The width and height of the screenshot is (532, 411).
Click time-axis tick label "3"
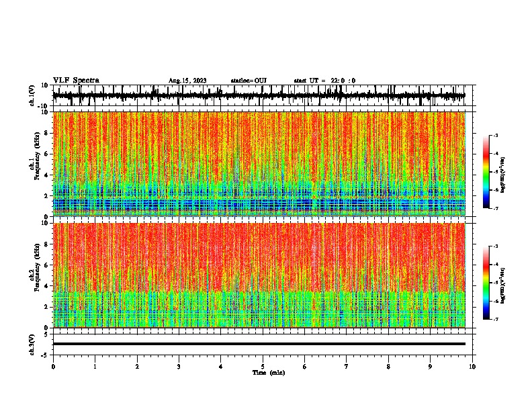coord(179,367)
